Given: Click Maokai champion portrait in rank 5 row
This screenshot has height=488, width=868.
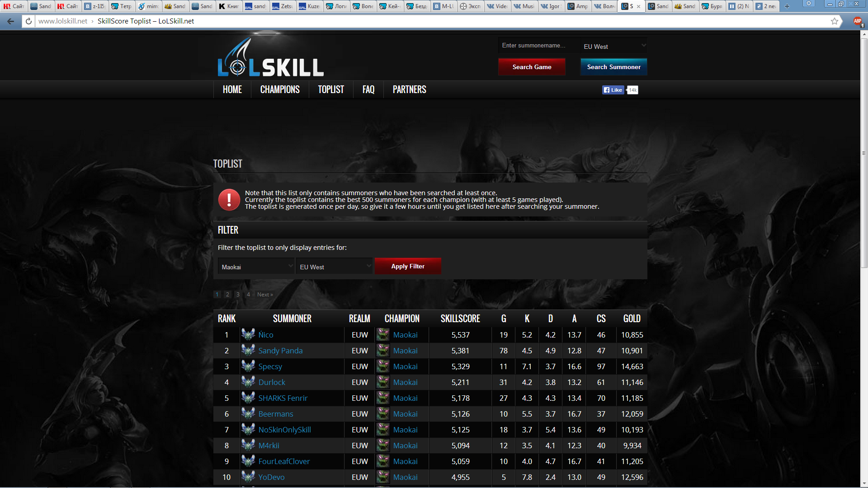Looking at the screenshot, I should (x=383, y=398).
